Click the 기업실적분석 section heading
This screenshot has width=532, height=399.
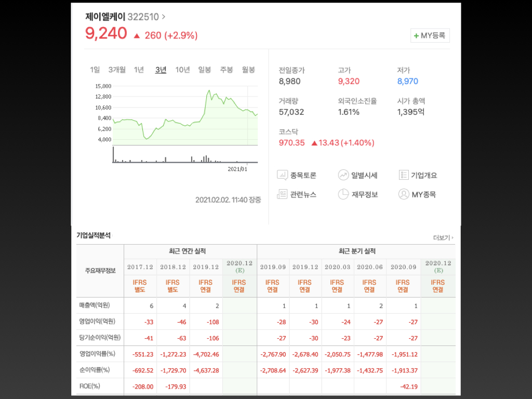click(x=94, y=235)
